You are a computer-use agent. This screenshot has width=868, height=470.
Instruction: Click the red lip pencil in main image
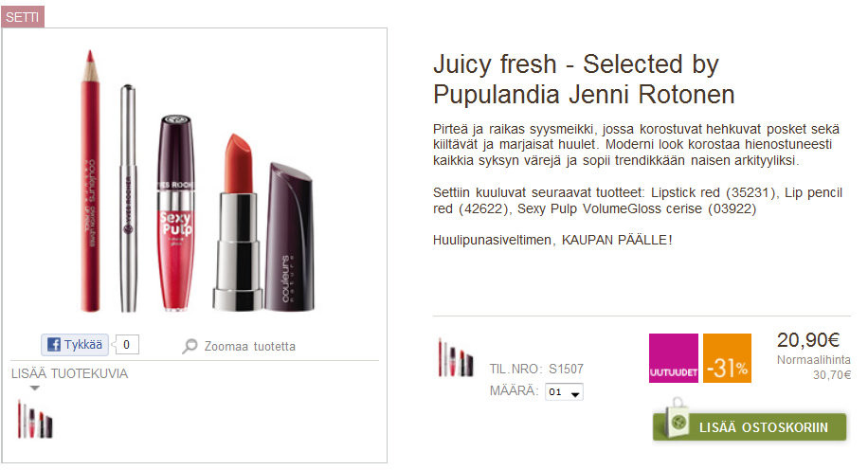pos(91,181)
